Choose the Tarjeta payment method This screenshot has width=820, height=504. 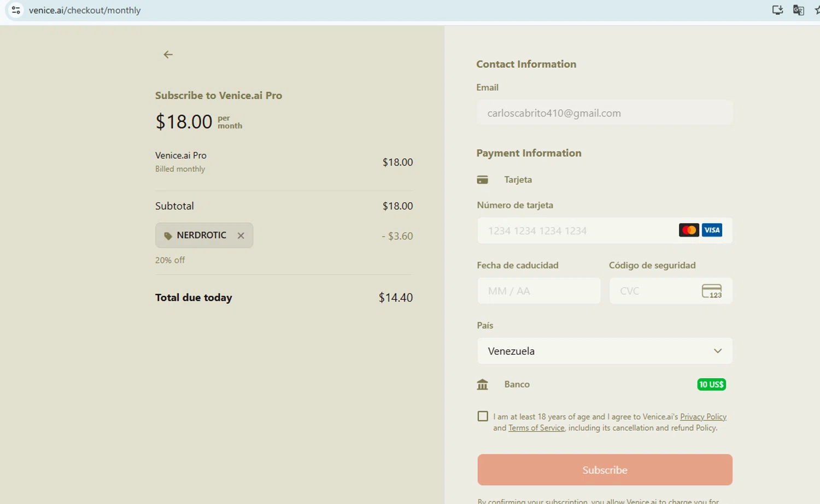click(x=518, y=180)
